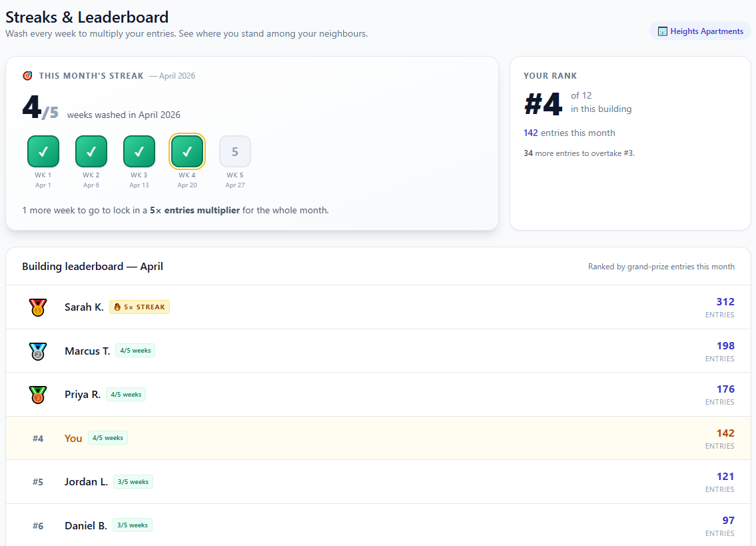Click the 'Streaks & Leaderboard' page title
The image size is (756, 546).
pos(87,17)
